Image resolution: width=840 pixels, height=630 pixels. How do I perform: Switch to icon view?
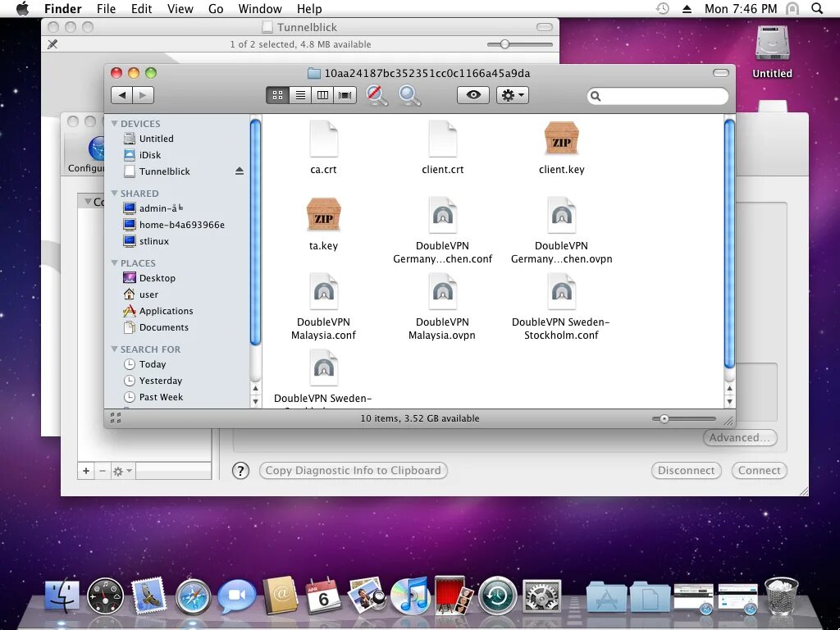click(277, 95)
